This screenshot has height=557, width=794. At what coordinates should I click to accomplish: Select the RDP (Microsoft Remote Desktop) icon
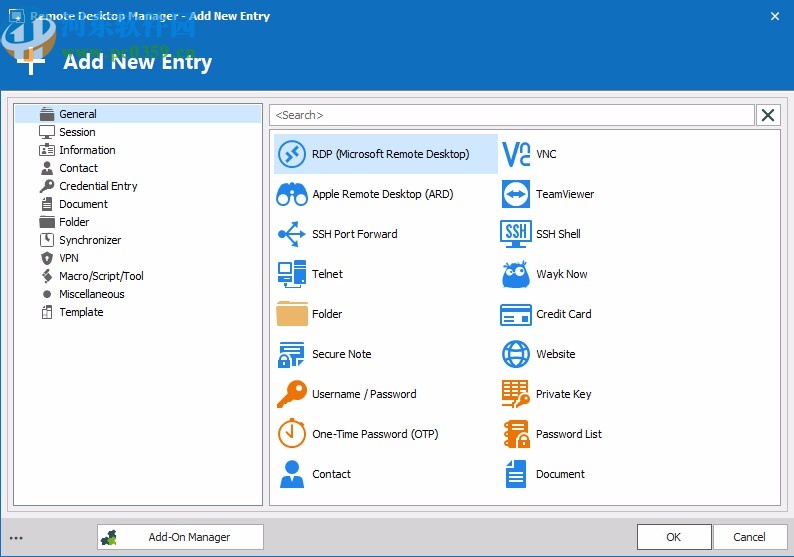click(292, 154)
